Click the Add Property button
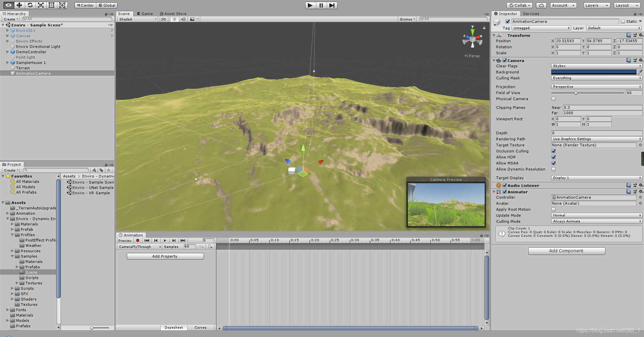The image size is (644, 337). (x=165, y=256)
